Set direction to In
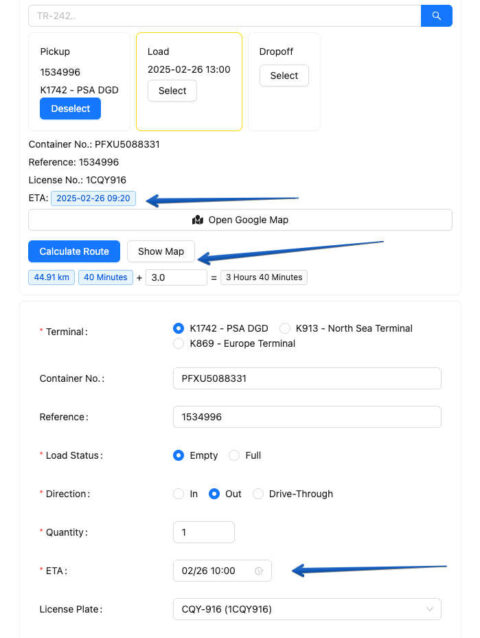480x638 pixels. [x=178, y=494]
